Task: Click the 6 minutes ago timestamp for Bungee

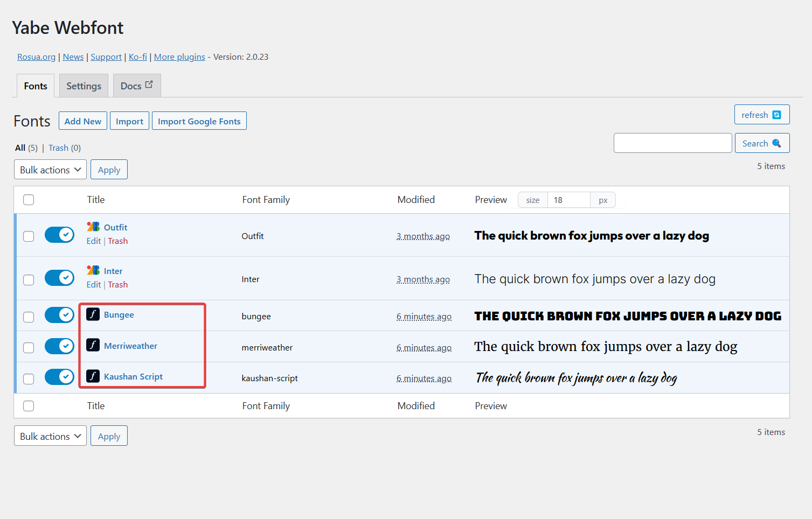Action: coord(424,317)
